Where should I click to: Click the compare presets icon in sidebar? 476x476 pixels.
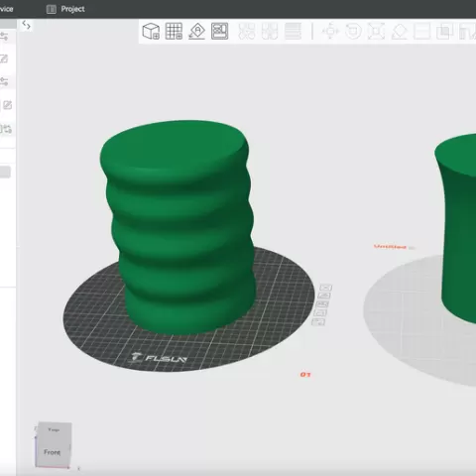coord(7,129)
